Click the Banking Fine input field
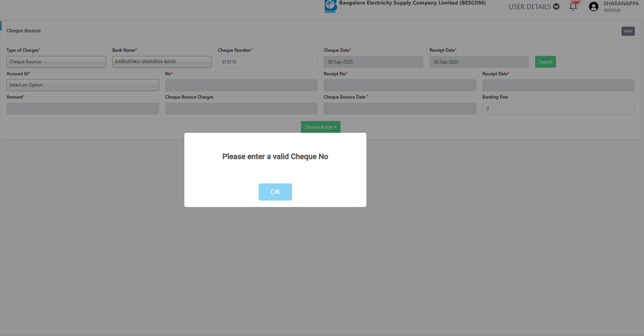The image size is (644, 336). pos(559,109)
